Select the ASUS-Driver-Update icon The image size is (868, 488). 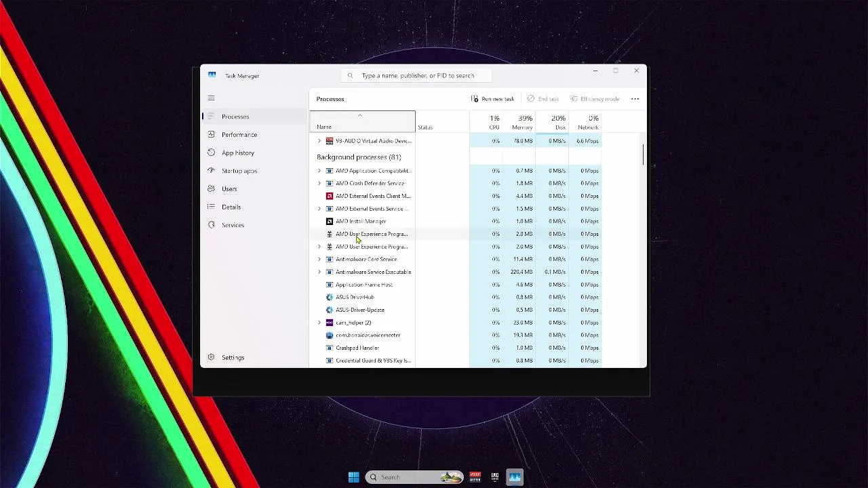pos(330,310)
